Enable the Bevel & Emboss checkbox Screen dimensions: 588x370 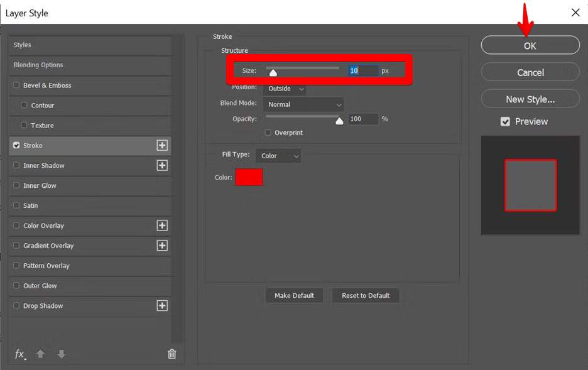point(16,85)
